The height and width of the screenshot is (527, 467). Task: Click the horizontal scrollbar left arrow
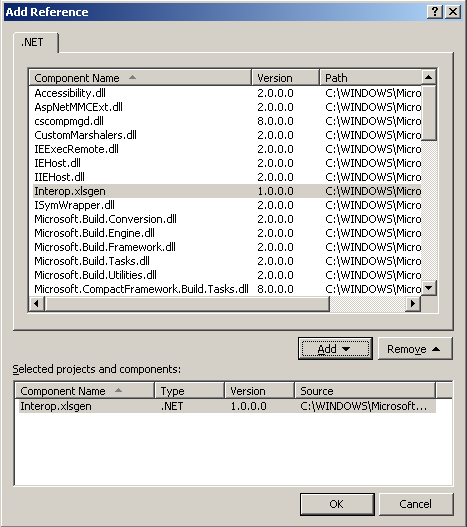click(36, 304)
